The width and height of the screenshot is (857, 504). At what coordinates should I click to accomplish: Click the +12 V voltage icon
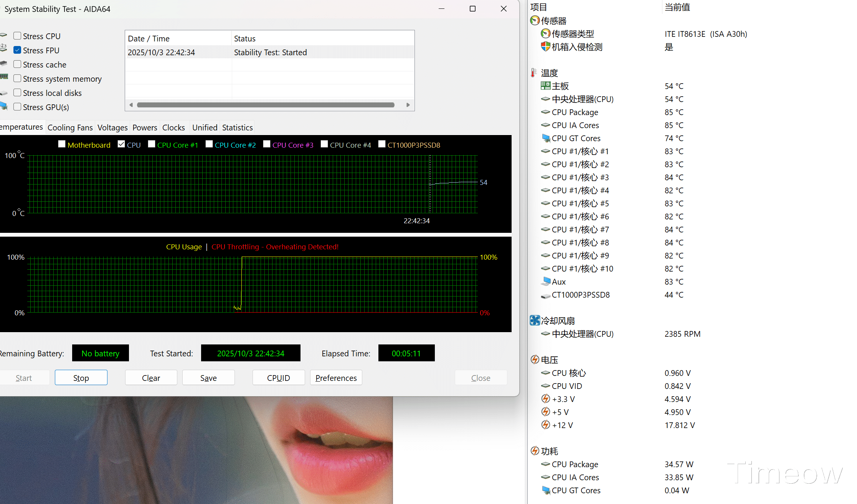click(x=545, y=425)
